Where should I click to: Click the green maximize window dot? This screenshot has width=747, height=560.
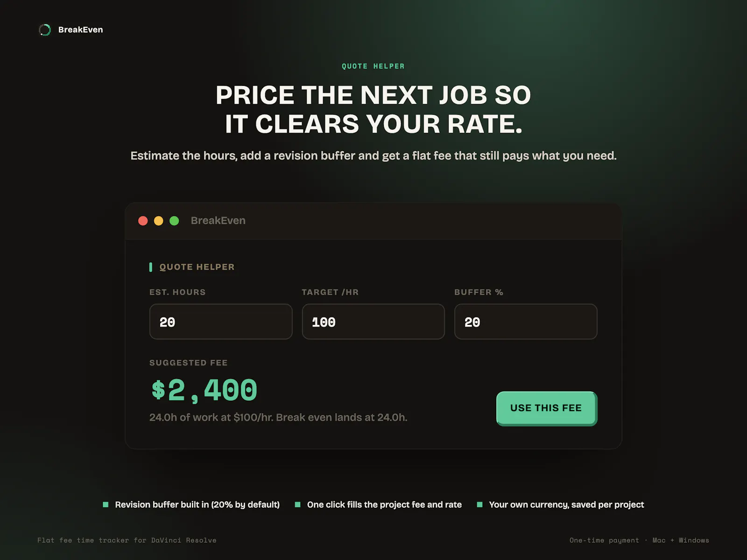tap(174, 221)
